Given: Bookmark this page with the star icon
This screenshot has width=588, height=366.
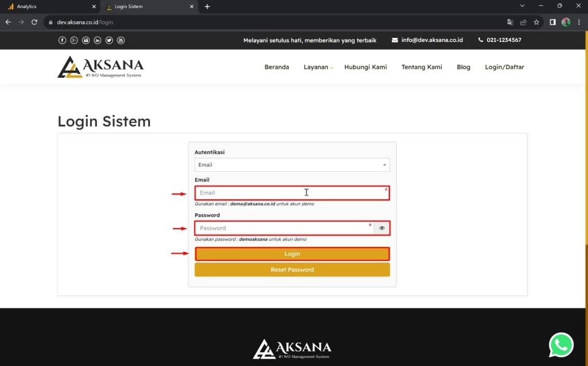Looking at the screenshot, I should [x=536, y=22].
